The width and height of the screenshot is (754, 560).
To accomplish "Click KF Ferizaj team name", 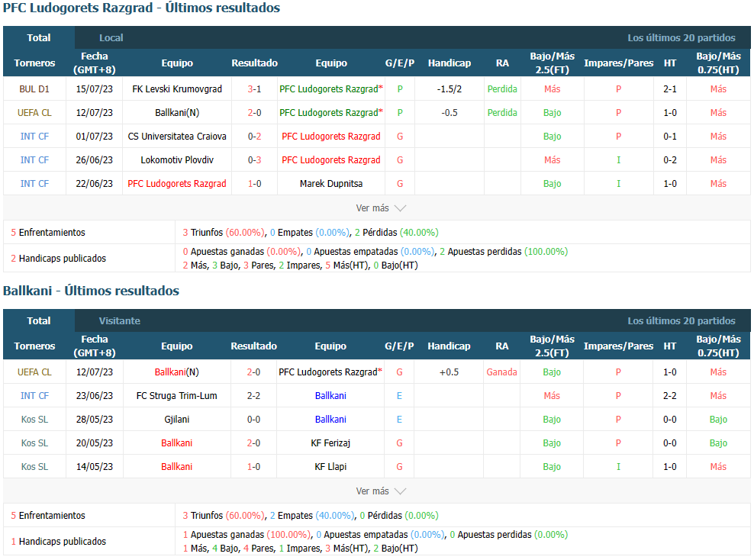I will [330, 443].
